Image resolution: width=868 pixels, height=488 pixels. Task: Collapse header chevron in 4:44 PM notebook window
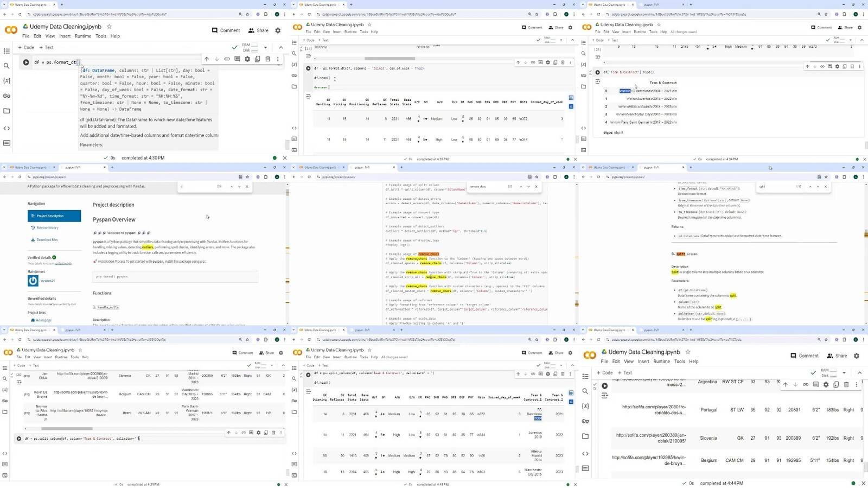pos(859,373)
